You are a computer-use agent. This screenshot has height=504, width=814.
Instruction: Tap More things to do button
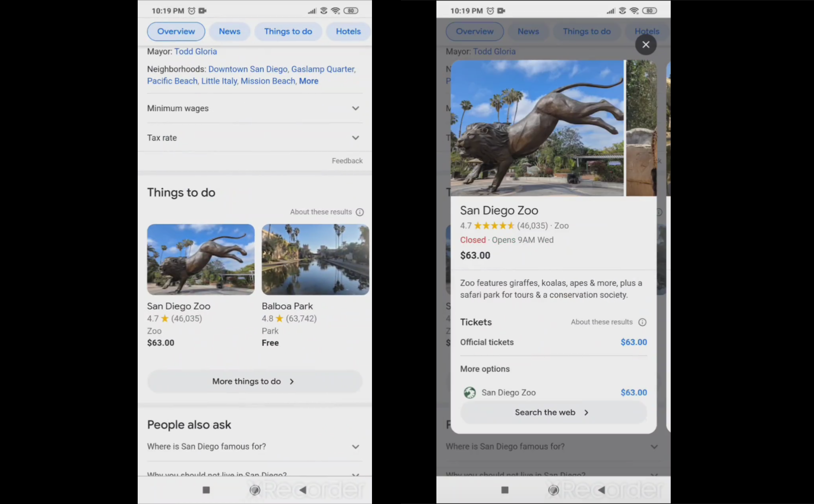(x=255, y=382)
